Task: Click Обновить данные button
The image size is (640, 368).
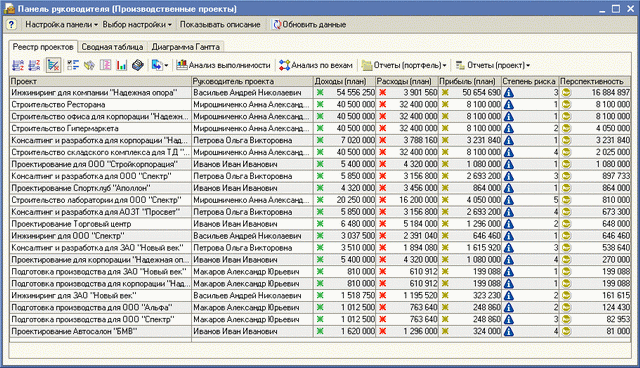Action: pos(309,24)
